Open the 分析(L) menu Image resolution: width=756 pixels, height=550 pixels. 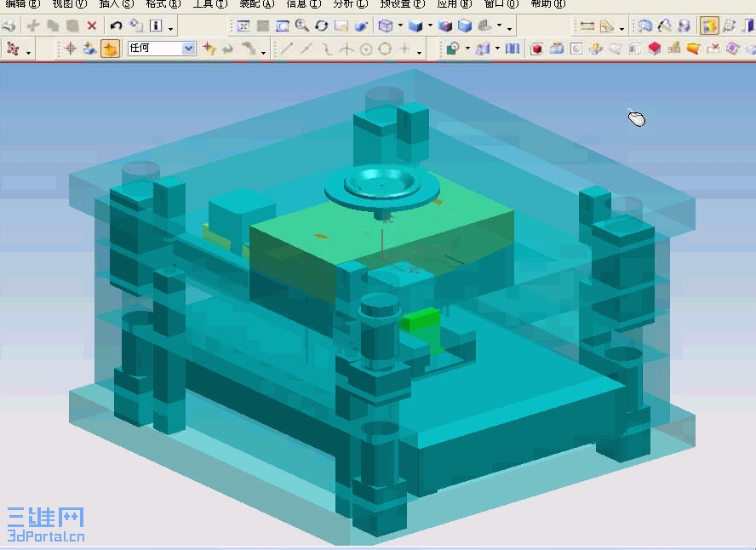click(350, 4)
